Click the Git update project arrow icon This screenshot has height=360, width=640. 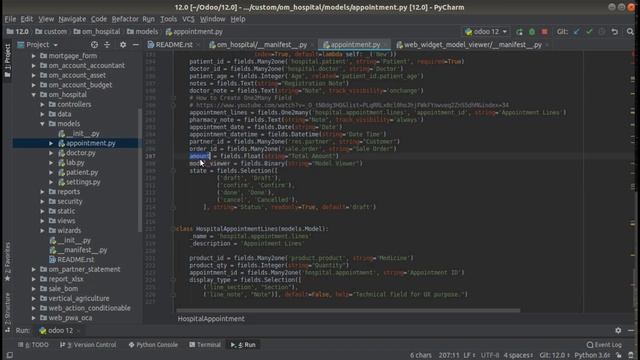tap(576, 32)
